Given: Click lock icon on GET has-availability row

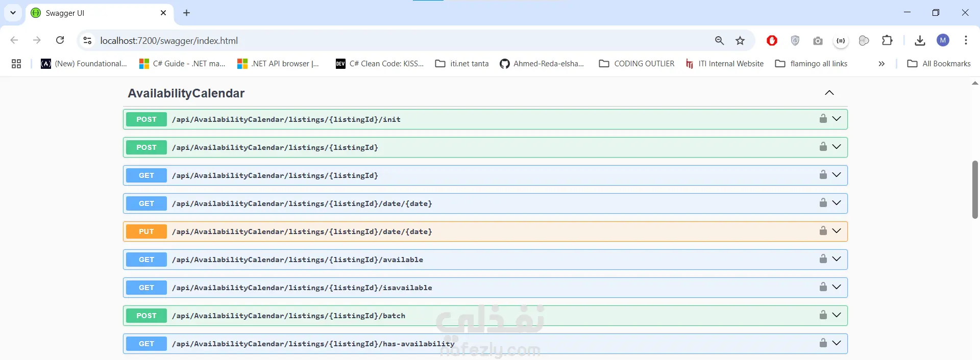Looking at the screenshot, I should 823,343.
